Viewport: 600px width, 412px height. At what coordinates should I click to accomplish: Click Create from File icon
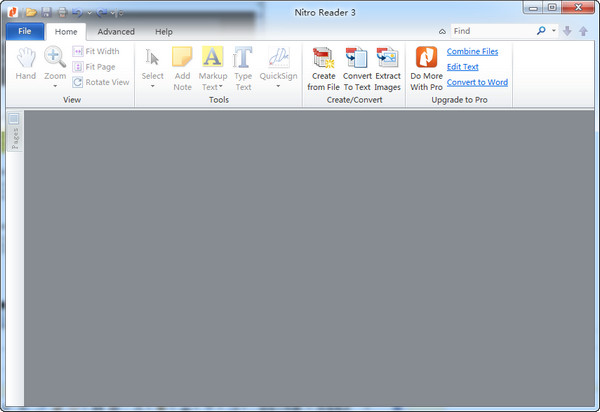click(x=322, y=66)
